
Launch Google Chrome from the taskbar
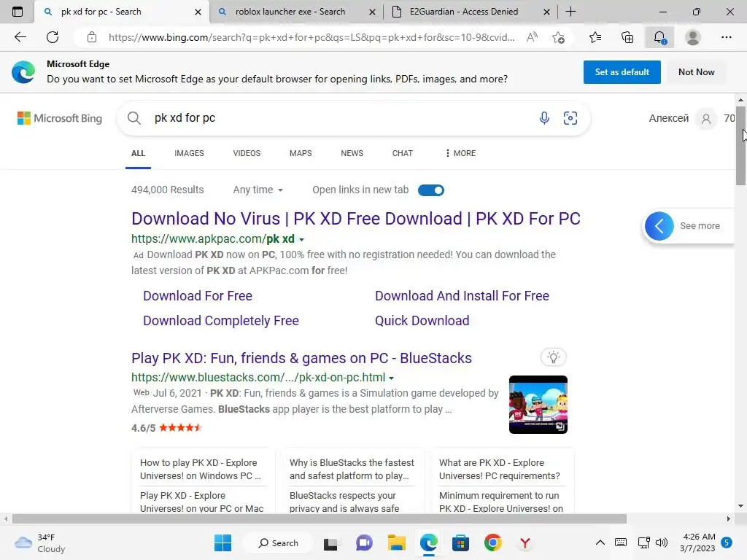tap(492, 542)
